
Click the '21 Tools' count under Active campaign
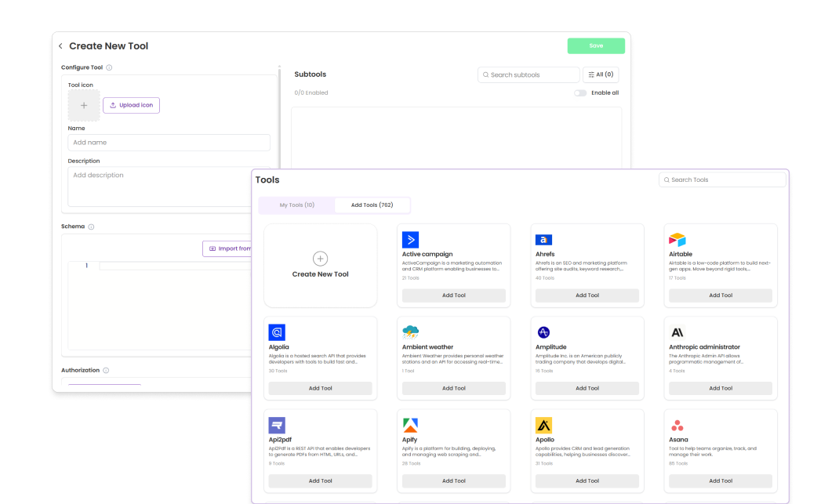410,278
